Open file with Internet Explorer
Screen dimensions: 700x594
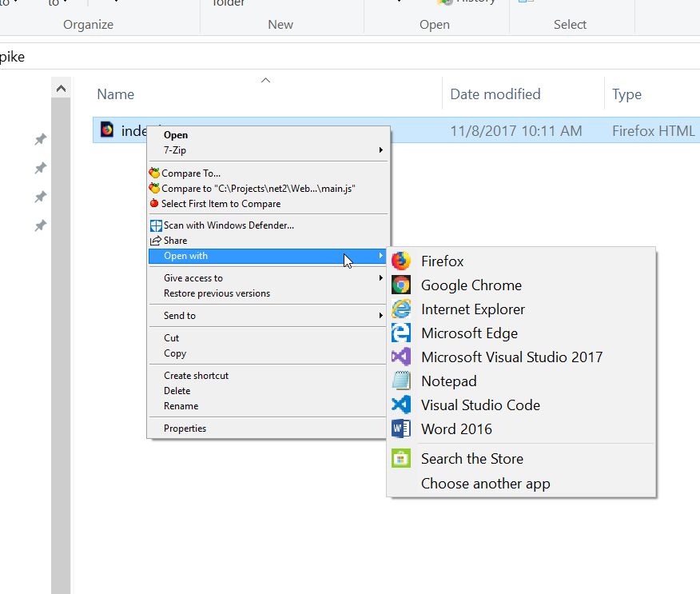[x=521, y=309]
